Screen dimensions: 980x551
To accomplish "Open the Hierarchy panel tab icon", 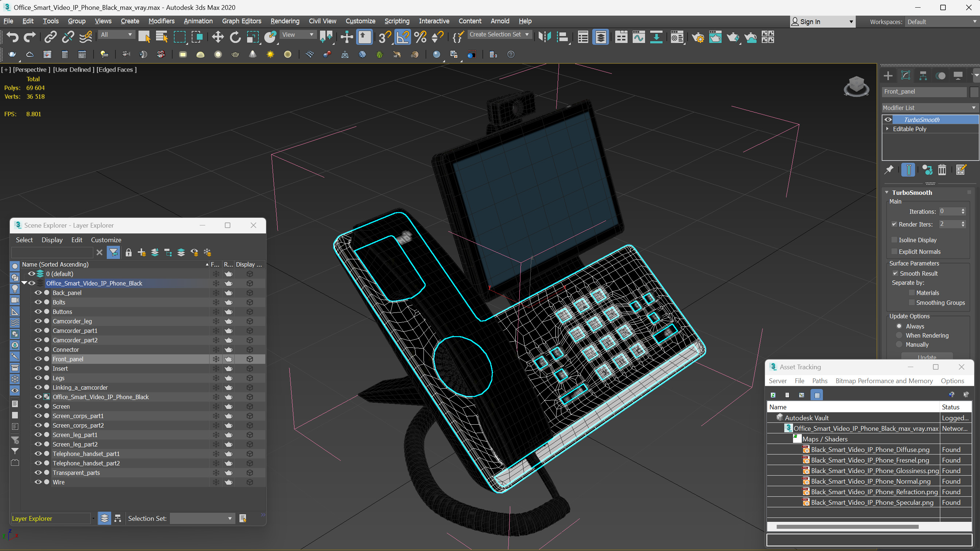I will [923, 76].
